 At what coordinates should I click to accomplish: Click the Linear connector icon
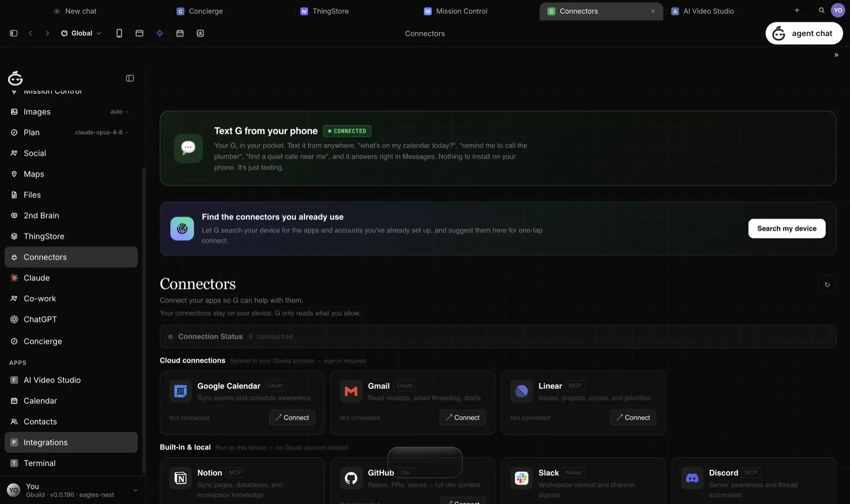pyautogui.click(x=522, y=391)
